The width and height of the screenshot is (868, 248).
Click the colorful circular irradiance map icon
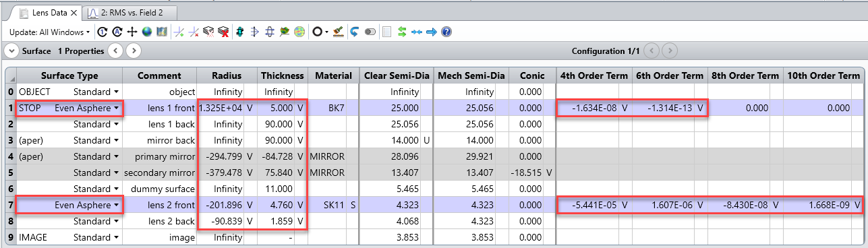299,32
